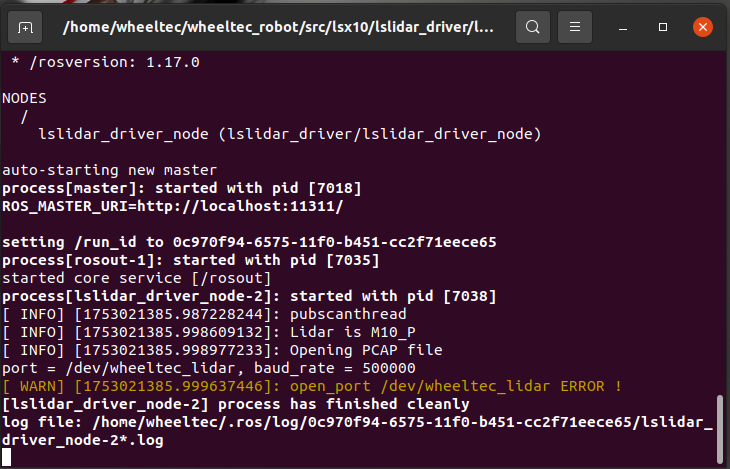This screenshot has height=469, width=730.
Task: Click the terminal cursor block
Action: tap(7, 457)
